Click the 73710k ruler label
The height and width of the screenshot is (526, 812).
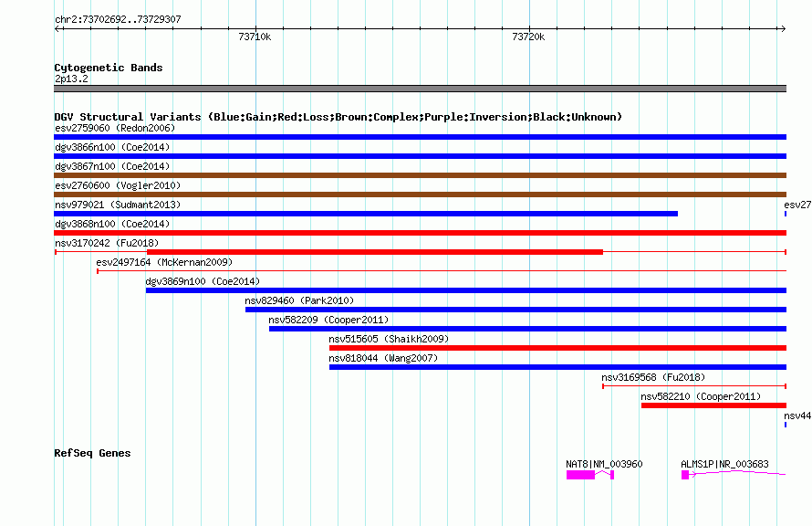point(255,37)
